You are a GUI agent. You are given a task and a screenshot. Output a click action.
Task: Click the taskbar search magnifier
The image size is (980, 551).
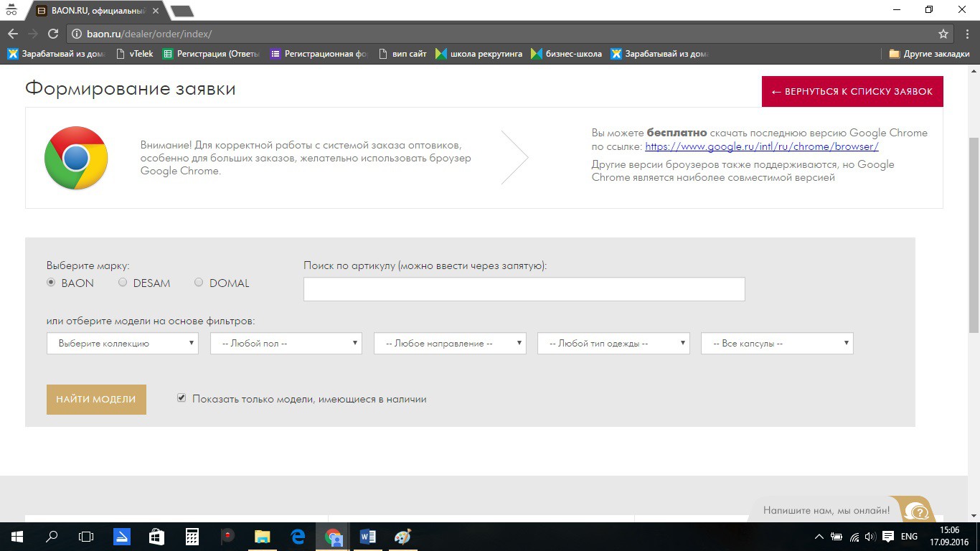52,537
